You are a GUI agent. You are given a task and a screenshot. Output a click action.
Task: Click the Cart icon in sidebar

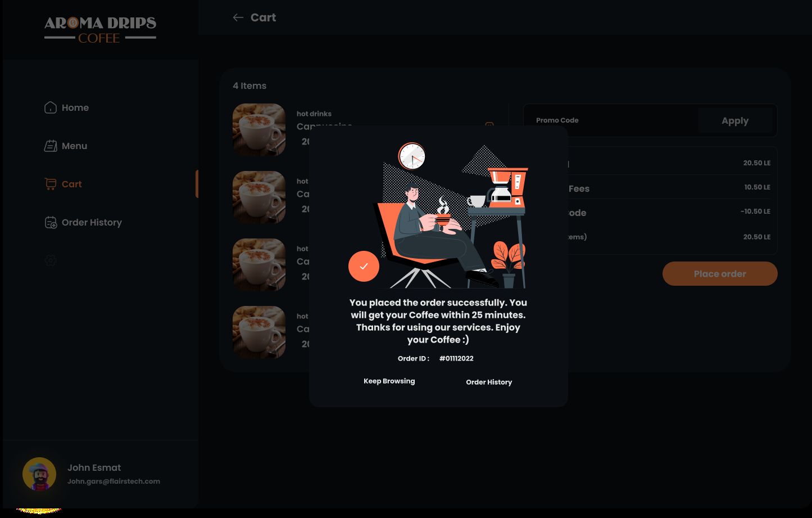click(51, 184)
